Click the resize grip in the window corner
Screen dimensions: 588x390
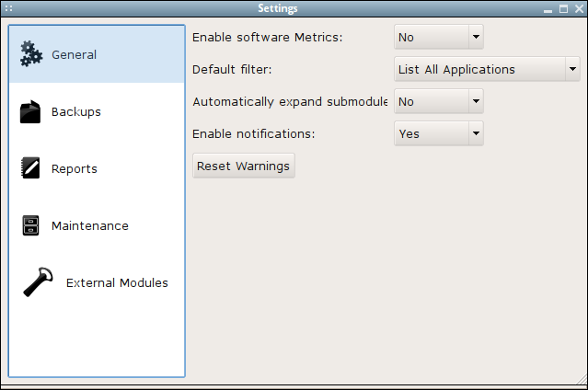click(x=582, y=379)
